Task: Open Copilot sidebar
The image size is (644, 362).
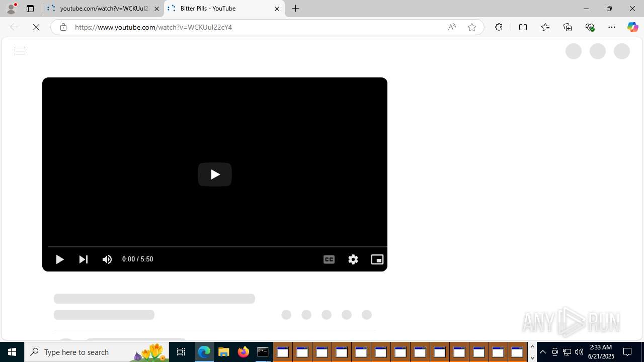Action: point(632,27)
